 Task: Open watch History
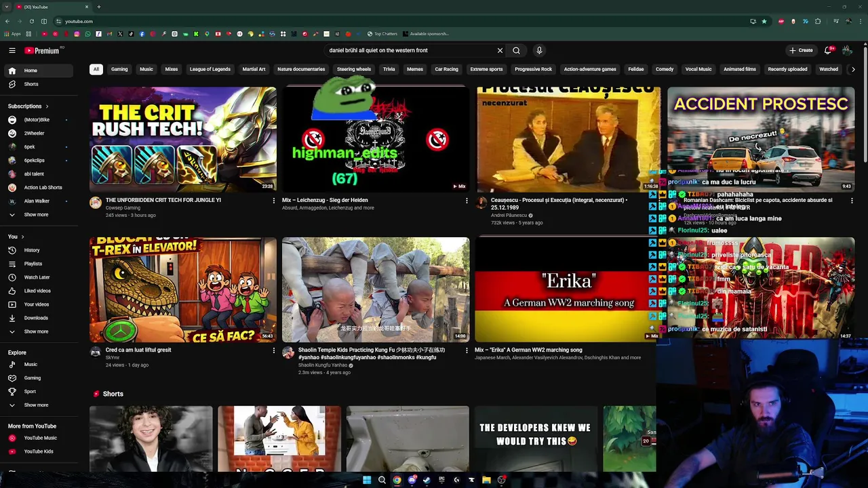39,250
